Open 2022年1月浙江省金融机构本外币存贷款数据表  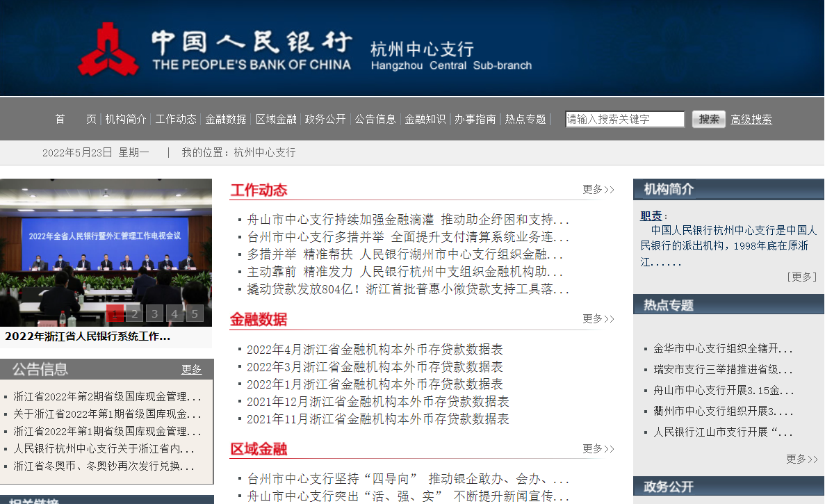click(x=375, y=384)
